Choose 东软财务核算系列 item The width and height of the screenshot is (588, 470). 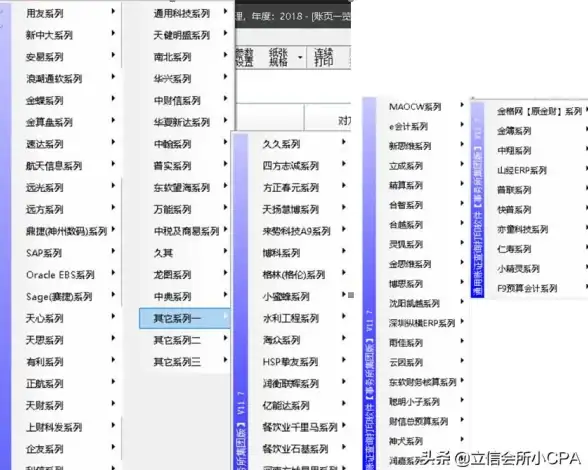click(x=424, y=382)
